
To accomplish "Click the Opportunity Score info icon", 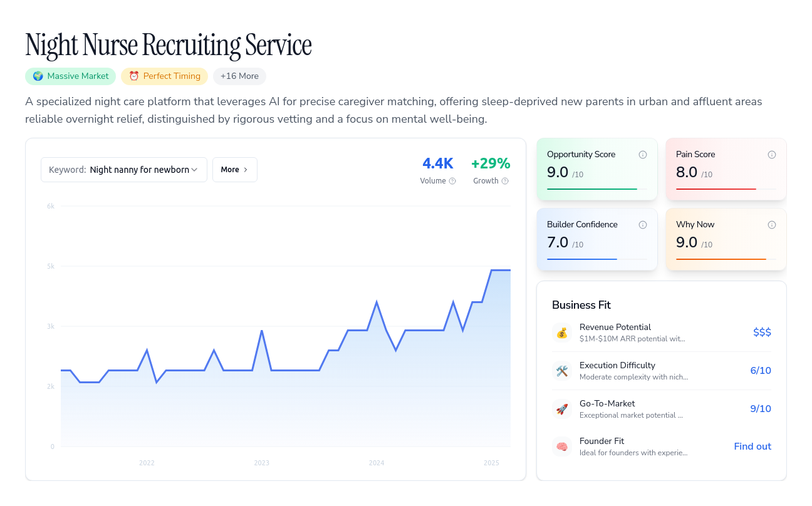I will tap(642, 155).
